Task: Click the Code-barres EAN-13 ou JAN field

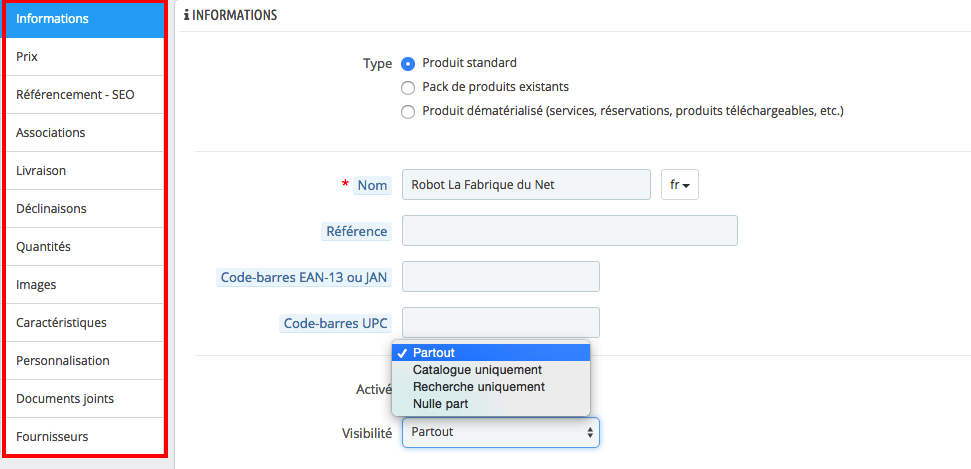Action: pyautogui.click(x=500, y=277)
